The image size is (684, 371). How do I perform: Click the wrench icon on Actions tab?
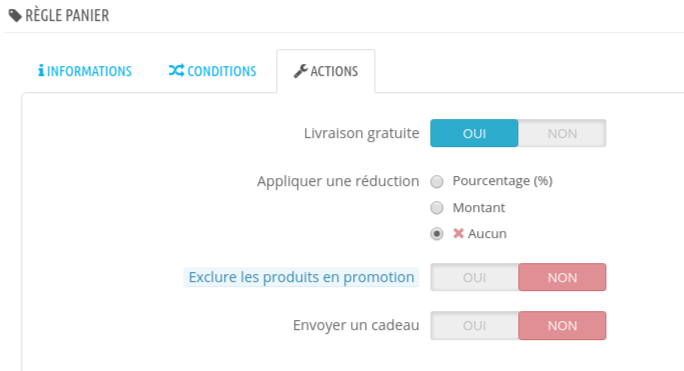(x=301, y=71)
